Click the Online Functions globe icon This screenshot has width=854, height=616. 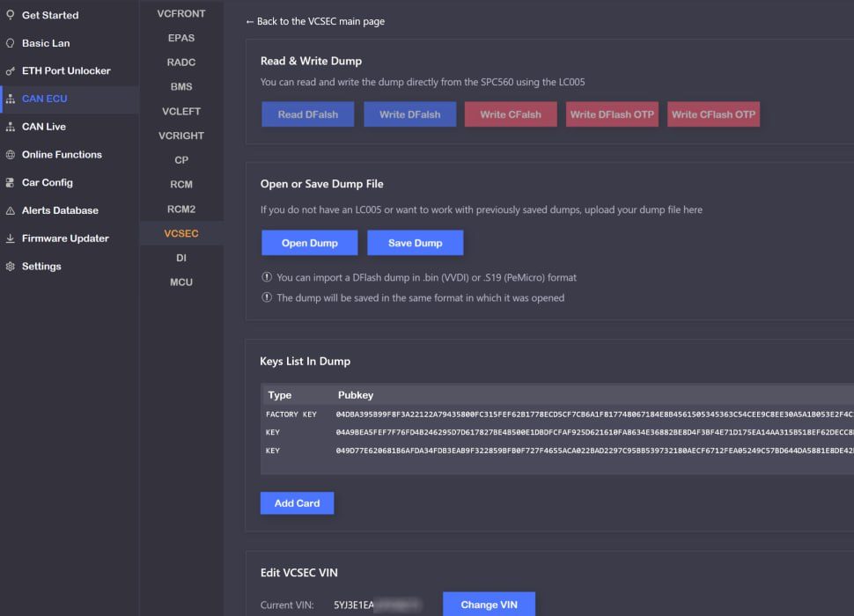[11, 155]
